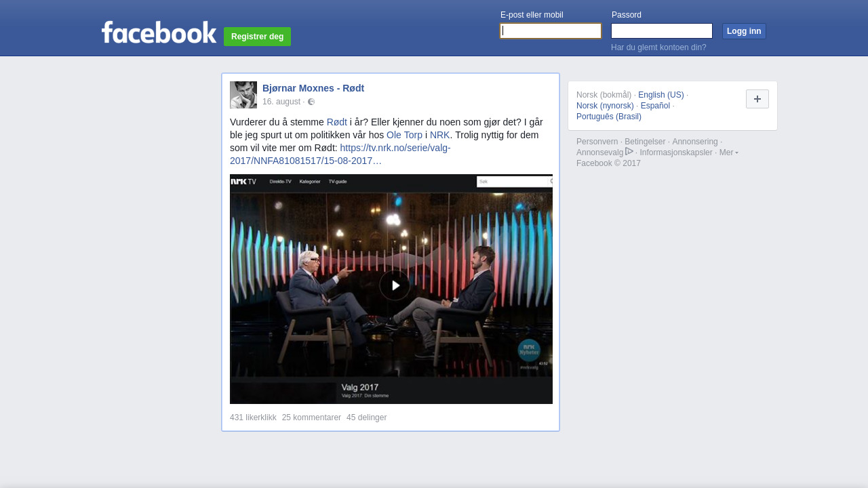Open Har du glemt kontoen din link
The width and height of the screenshot is (868, 488).
pos(658,47)
